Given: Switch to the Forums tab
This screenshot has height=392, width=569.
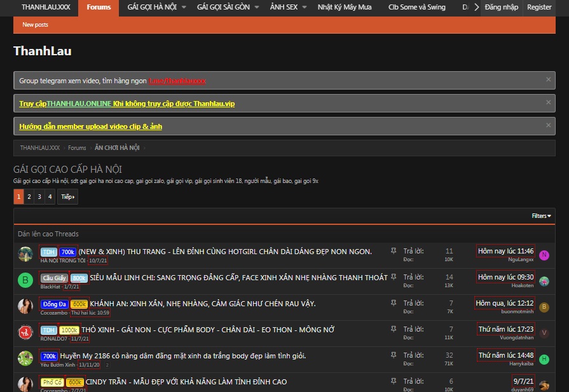Looking at the screenshot, I should tap(99, 7).
